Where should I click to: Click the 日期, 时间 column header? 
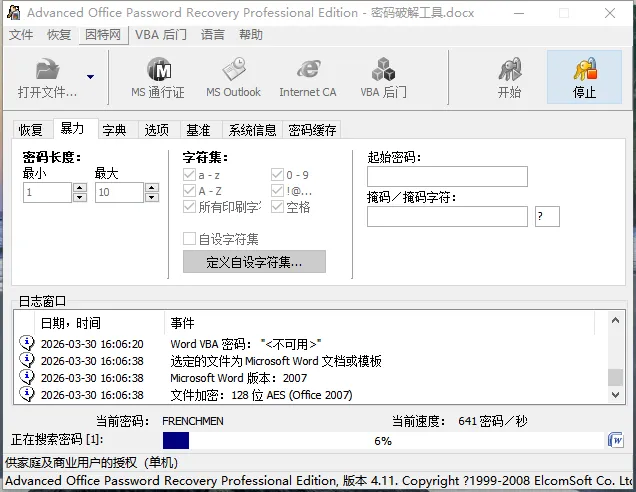tap(99, 323)
